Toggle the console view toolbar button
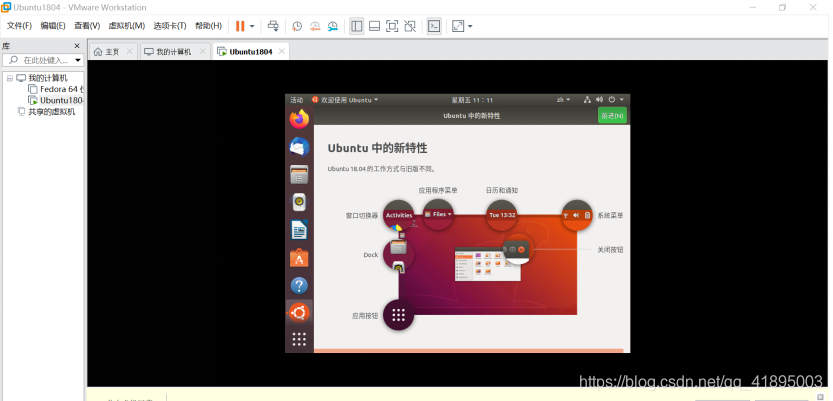 point(434,26)
